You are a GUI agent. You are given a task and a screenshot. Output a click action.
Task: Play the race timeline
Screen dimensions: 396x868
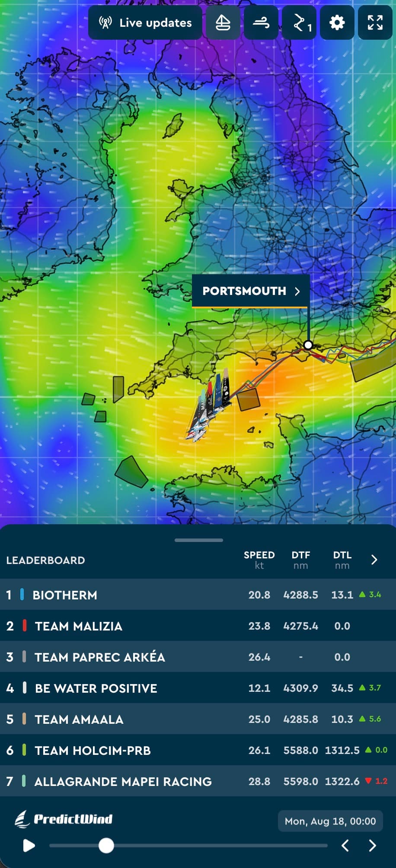coord(29,846)
